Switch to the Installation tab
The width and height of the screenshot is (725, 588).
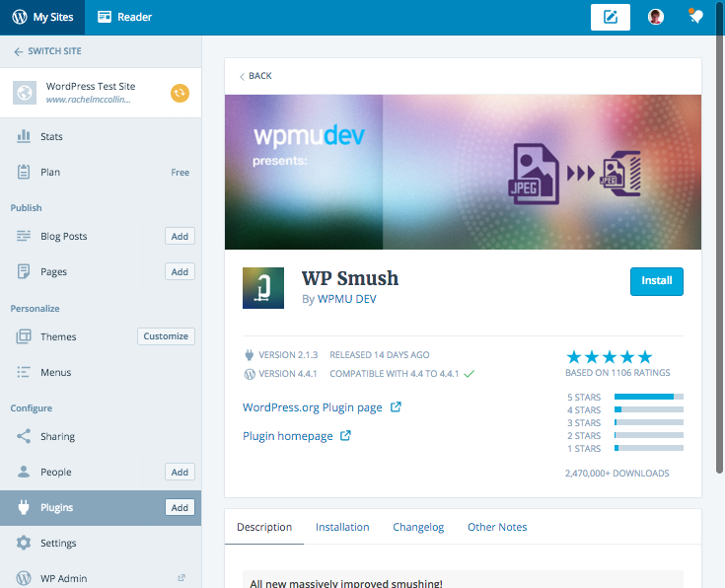tap(342, 527)
